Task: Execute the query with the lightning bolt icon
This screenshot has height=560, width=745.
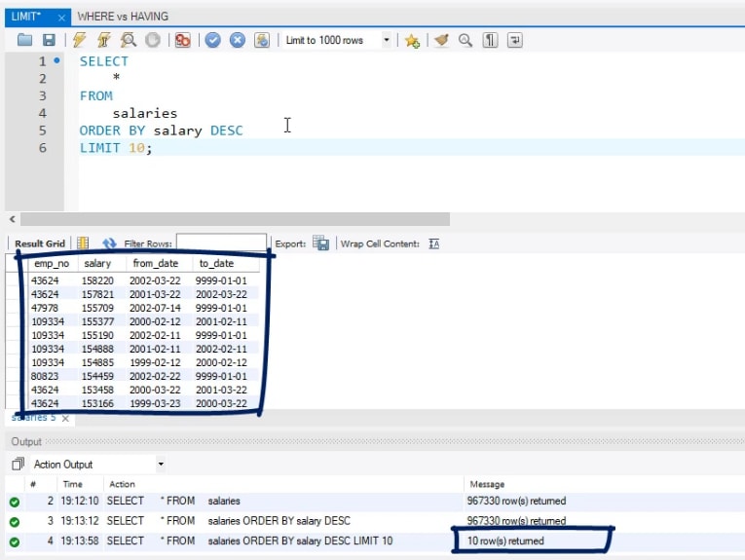Action: [x=79, y=40]
